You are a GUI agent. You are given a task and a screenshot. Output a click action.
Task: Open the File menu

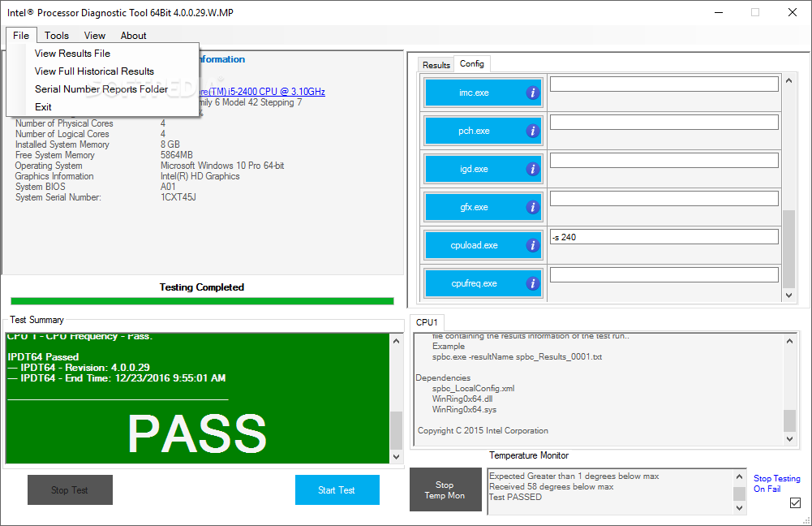[21, 35]
